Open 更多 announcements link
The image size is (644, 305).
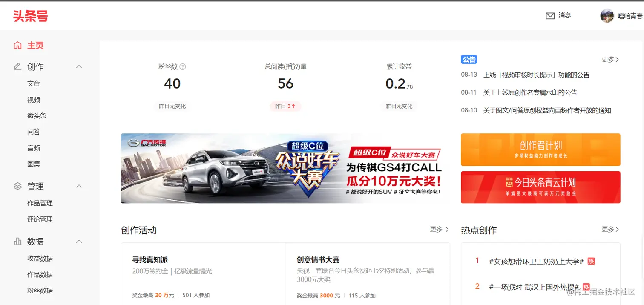(x=610, y=60)
